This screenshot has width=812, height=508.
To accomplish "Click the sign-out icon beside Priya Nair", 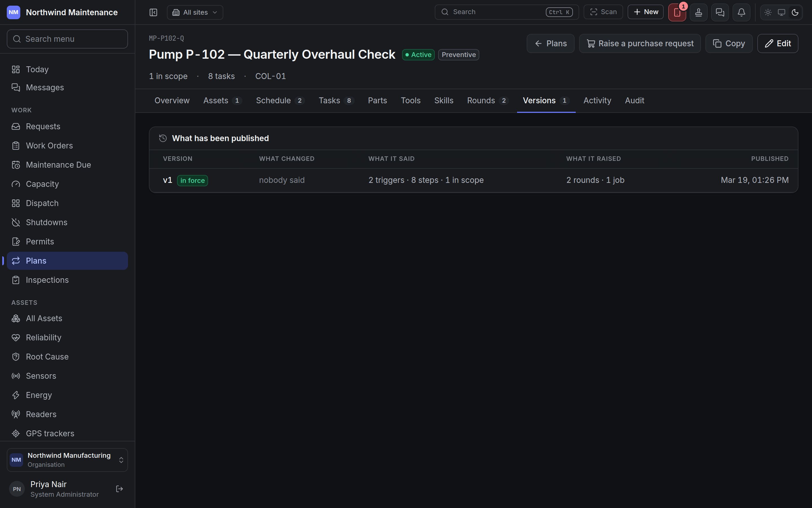I will [x=120, y=489].
